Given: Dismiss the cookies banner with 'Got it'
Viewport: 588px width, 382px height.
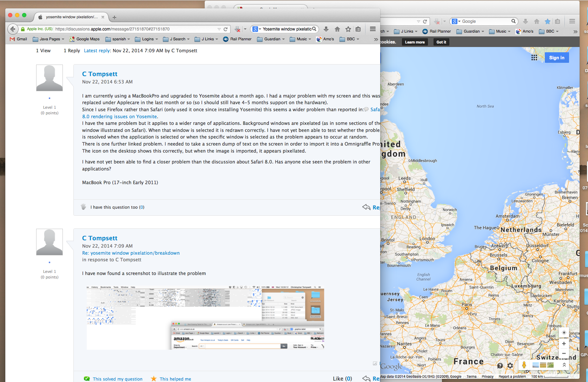Looking at the screenshot, I should coord(441,42).
